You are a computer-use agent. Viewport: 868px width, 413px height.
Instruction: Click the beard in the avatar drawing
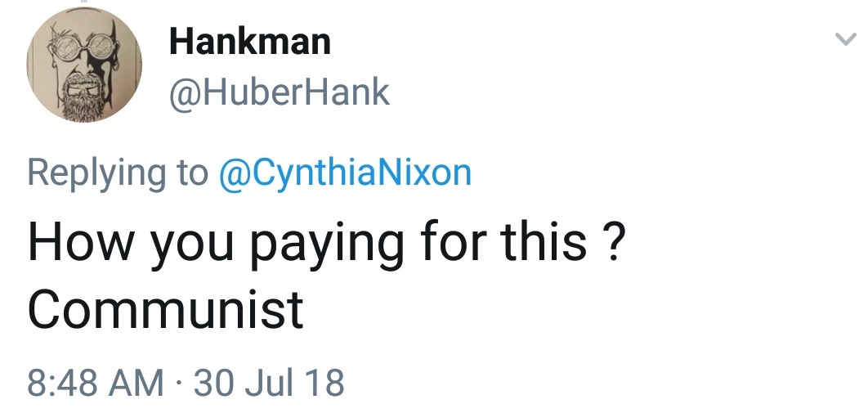84,100
